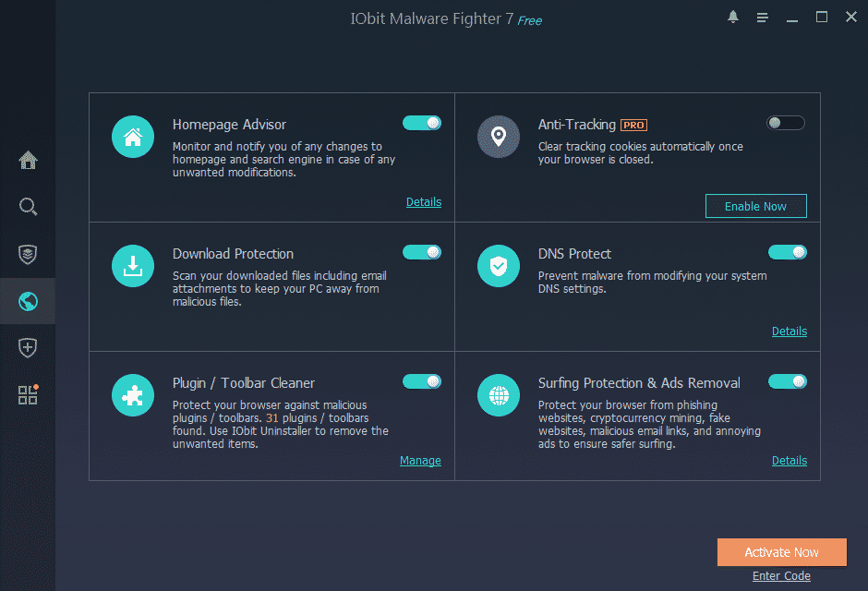868x591 pixels.
Task: Click the Download Protection title
Action: [x=233, y=254]
